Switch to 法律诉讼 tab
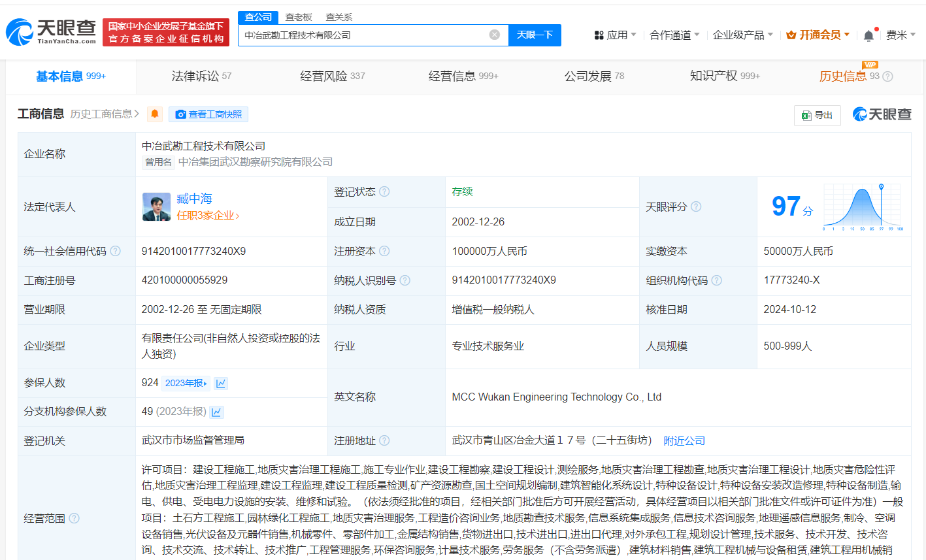 201,76
